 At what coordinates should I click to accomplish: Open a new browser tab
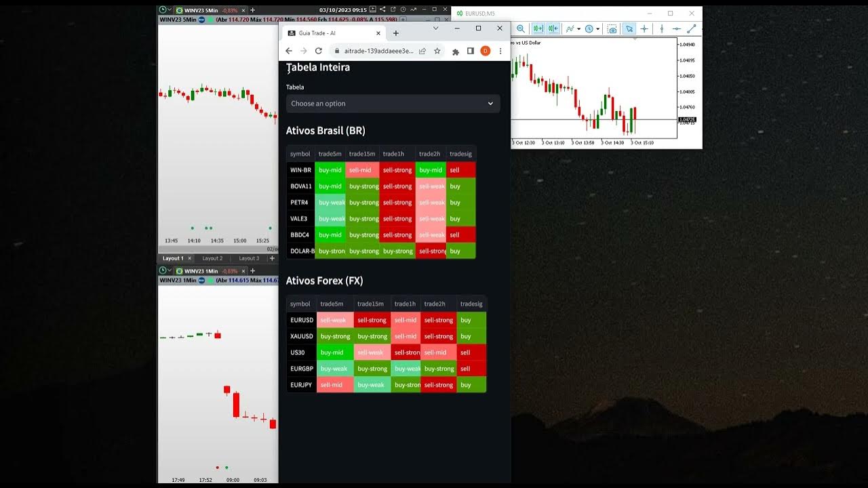[396, 33]
